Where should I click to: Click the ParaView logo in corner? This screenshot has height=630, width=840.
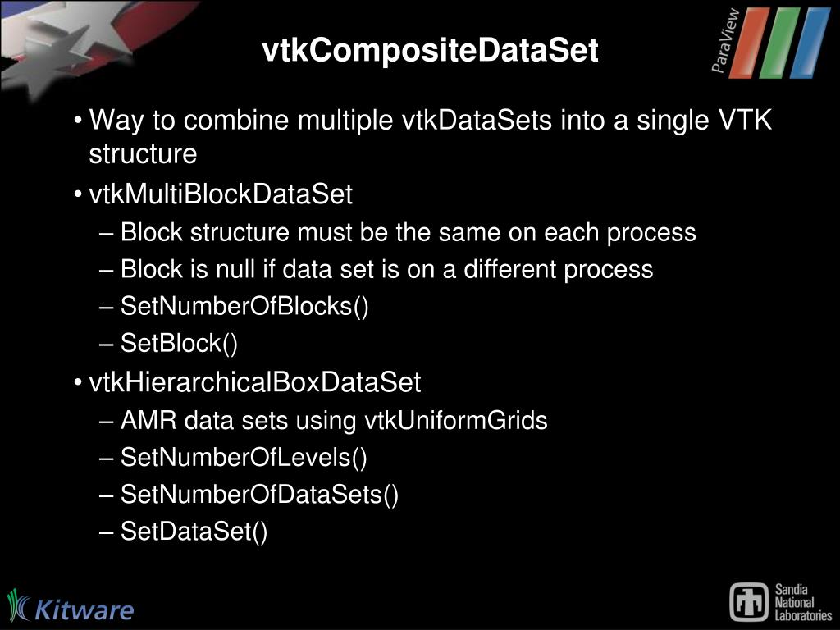[x=771, y=42]
